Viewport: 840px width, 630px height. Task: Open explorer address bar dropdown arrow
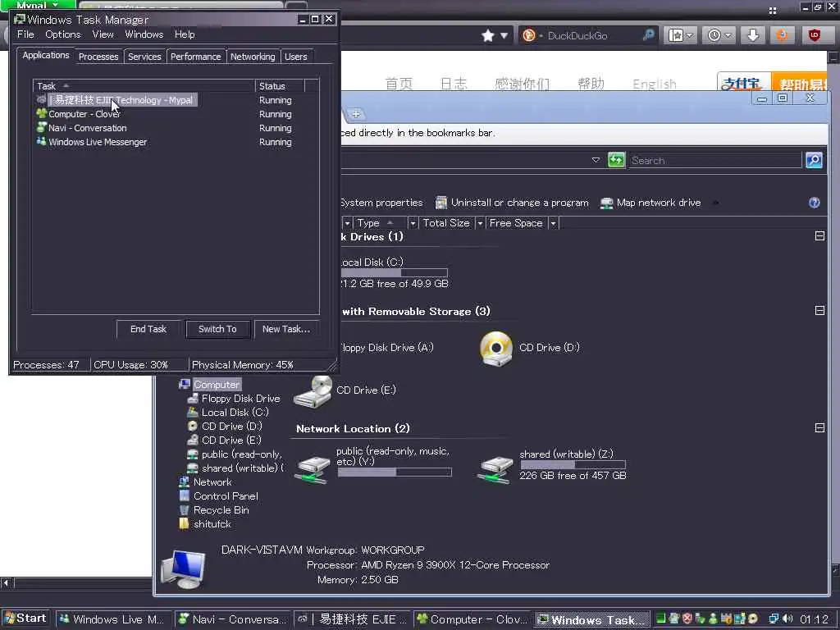pyautogui.click(x=596, y=160)
